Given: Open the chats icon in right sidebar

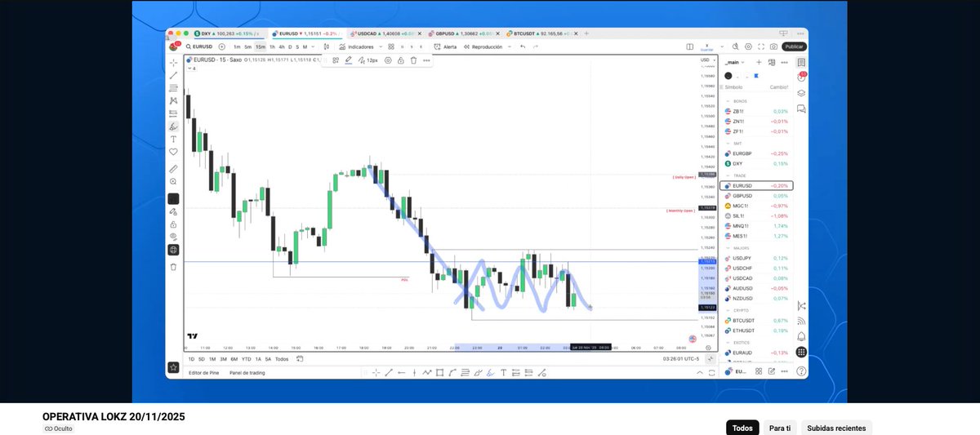Looking at the screenshot, I should (x=801, y=109).
